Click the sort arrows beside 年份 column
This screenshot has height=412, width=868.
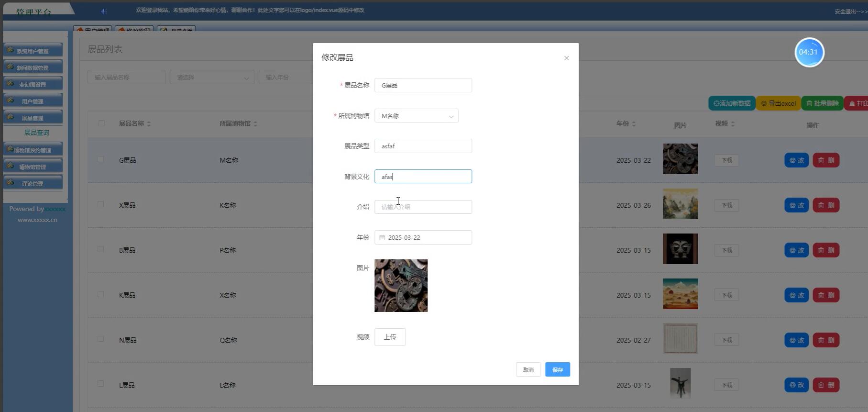(634, 124)
